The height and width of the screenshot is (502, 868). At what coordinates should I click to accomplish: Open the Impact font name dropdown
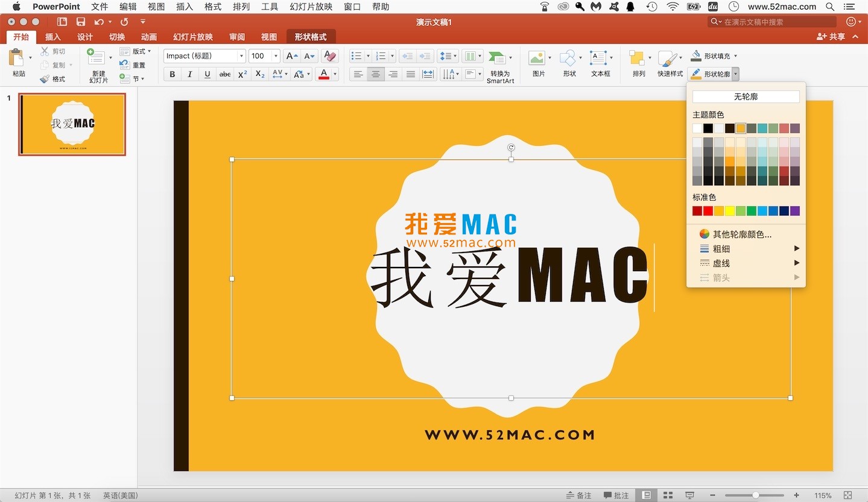tap(241, 56)
